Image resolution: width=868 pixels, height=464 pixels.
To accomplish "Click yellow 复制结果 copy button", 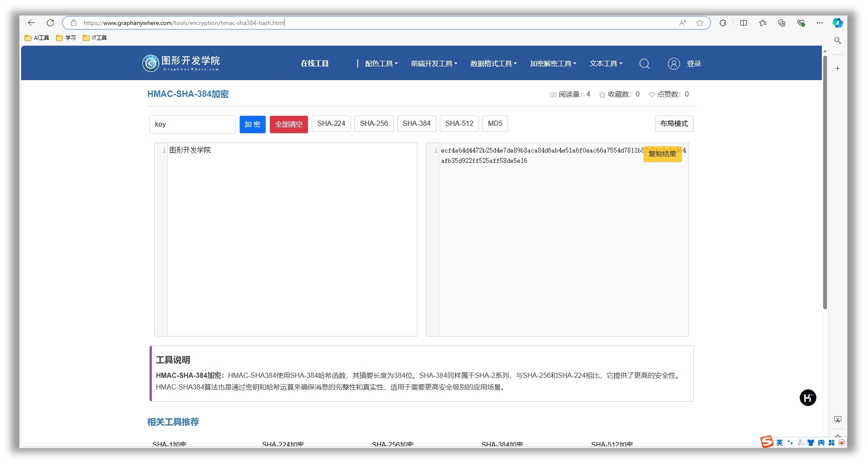I will click(x=662, y=154).
